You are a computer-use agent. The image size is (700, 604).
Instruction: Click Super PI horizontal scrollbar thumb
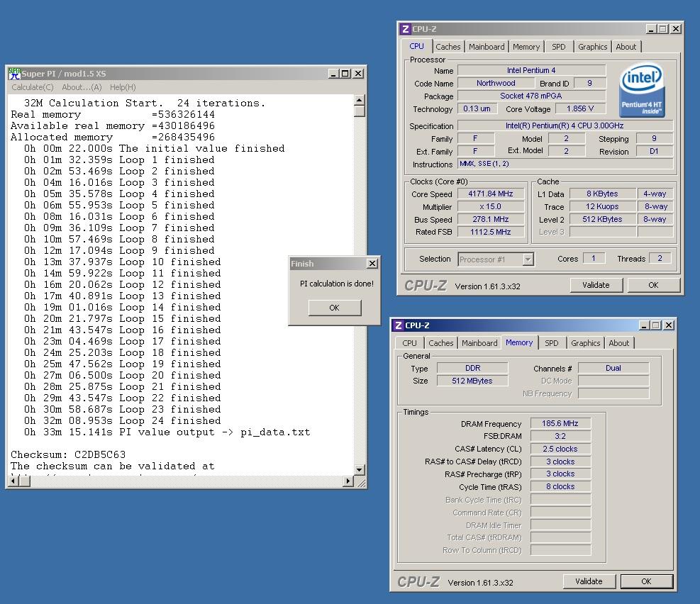(x=25, y=481)
